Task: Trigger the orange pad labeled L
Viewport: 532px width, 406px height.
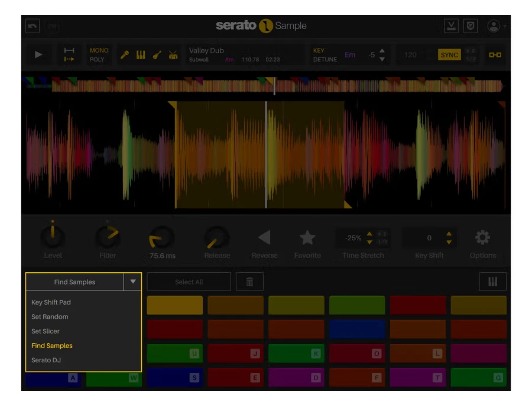Action: click(418, 353)
